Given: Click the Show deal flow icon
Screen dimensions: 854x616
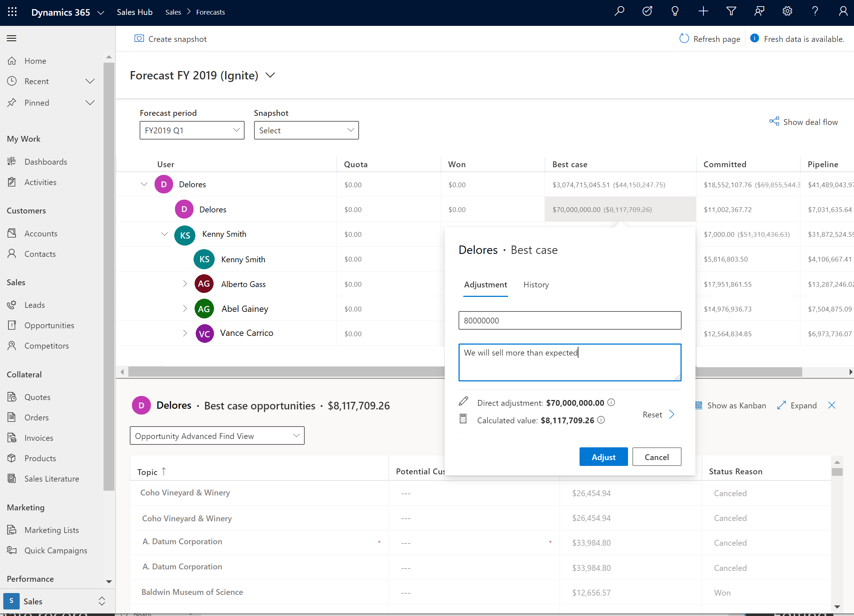Looking at the screenshot, I should click(x=774, y=122).
